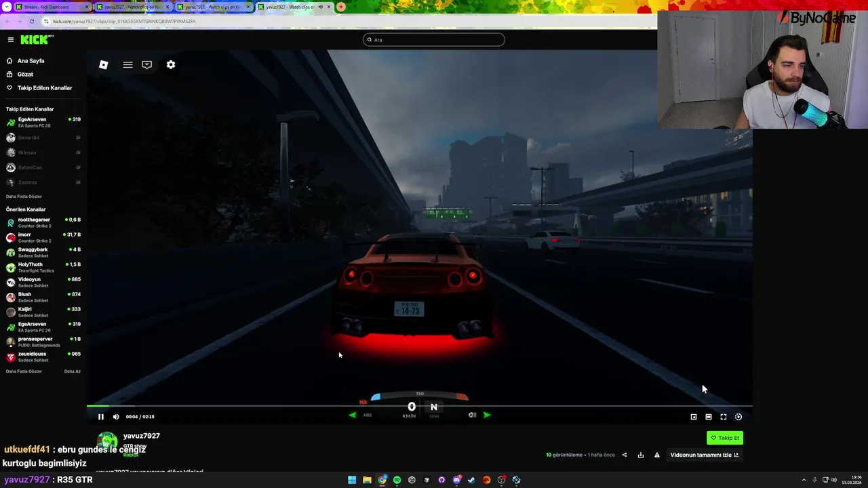Expand followed channels with Daha Fazla Göster
868x488 pixels.
click(x=24, y=197)
